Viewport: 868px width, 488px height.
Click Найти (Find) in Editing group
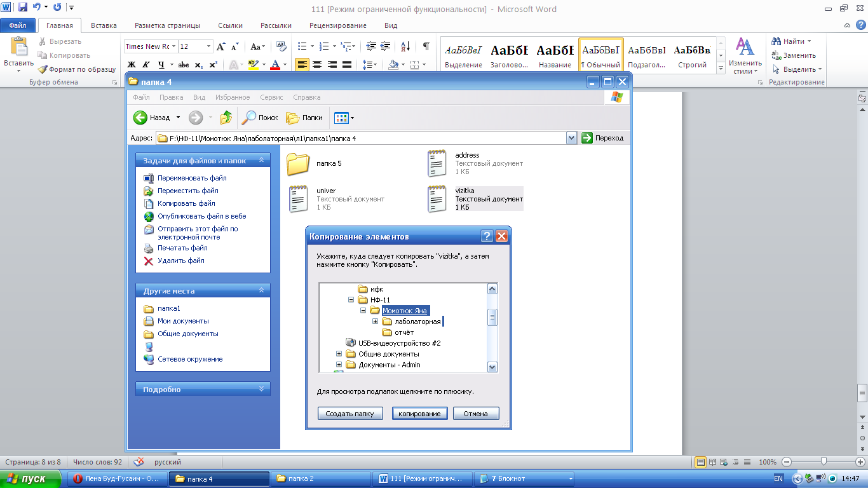[x=792, y=41]
